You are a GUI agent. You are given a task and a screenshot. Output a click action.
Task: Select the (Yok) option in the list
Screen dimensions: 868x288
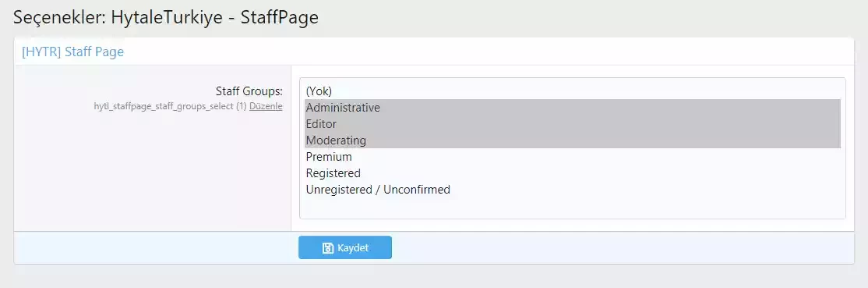click(x=573, y=91)
